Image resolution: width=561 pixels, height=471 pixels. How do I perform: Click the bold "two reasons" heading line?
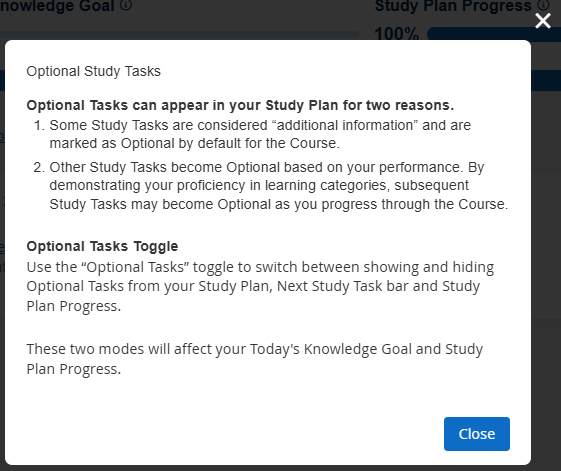click(x=240, y=105)
